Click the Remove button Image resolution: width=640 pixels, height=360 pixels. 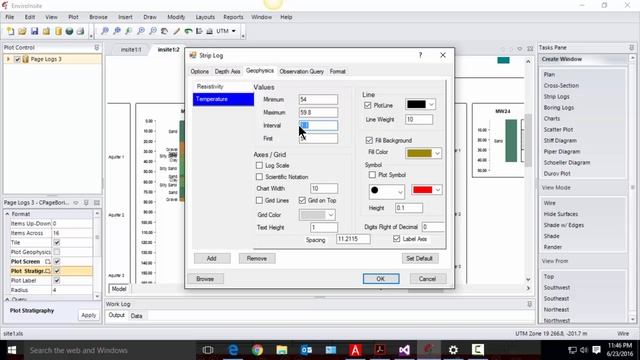coord(257,258)
